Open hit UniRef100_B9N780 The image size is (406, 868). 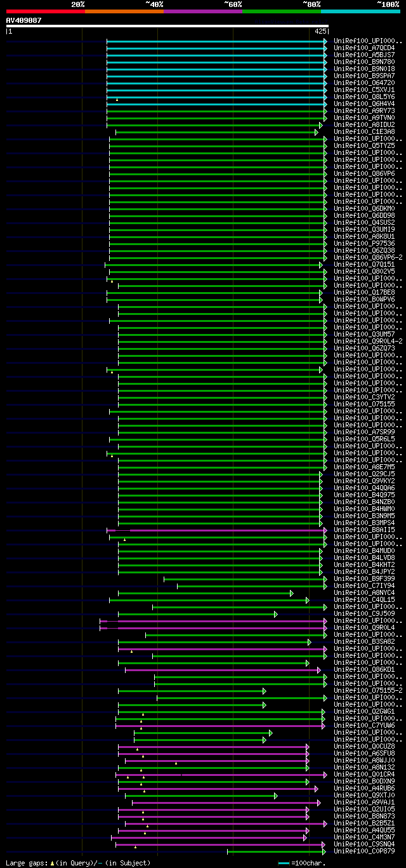364,62
